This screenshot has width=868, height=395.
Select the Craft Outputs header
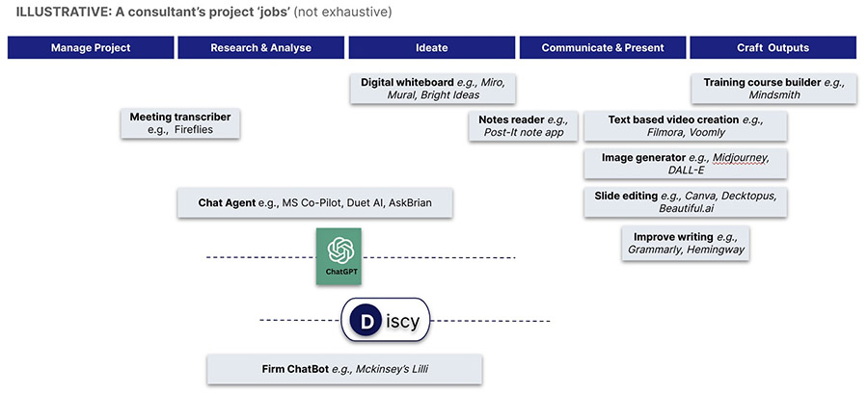coord(773,47)
